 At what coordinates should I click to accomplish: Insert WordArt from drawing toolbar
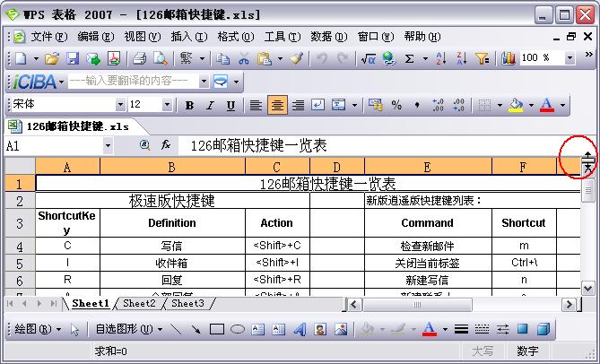point(300,329)
